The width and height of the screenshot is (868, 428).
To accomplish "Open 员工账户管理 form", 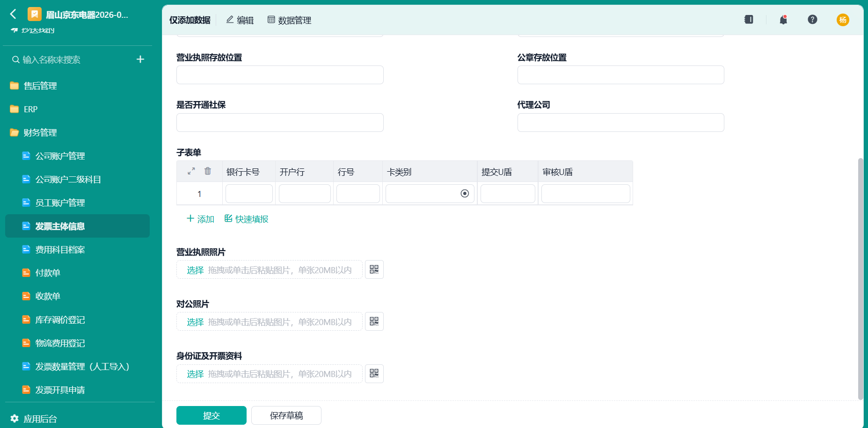I will click(x=77, y=203).
